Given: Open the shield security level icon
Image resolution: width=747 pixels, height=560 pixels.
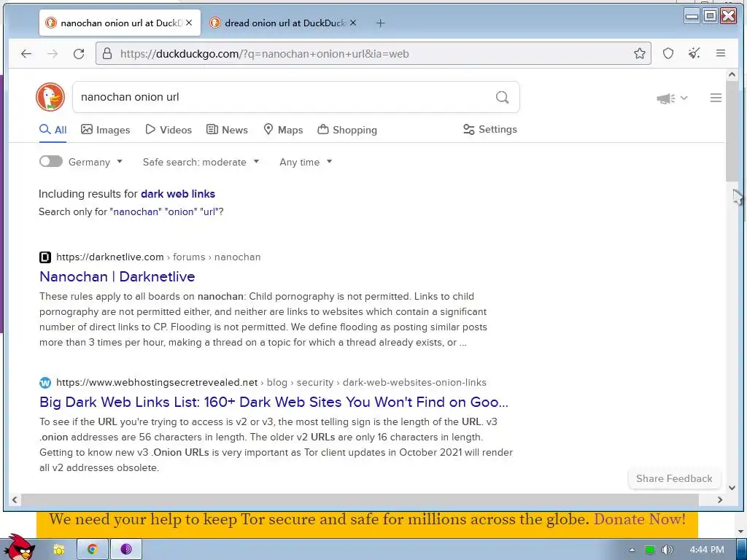Looking at the screenshot, I should (668, 53).
